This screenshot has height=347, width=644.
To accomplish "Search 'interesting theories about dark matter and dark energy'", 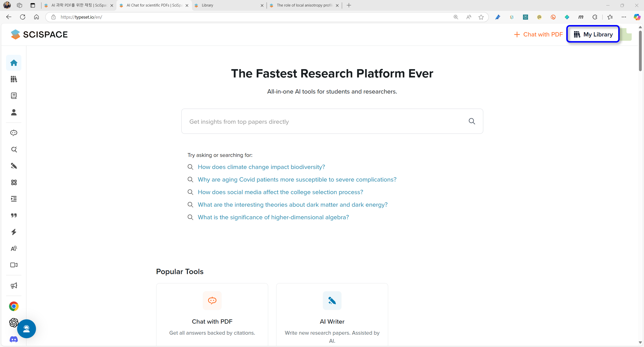I will (x=292, y=204).
